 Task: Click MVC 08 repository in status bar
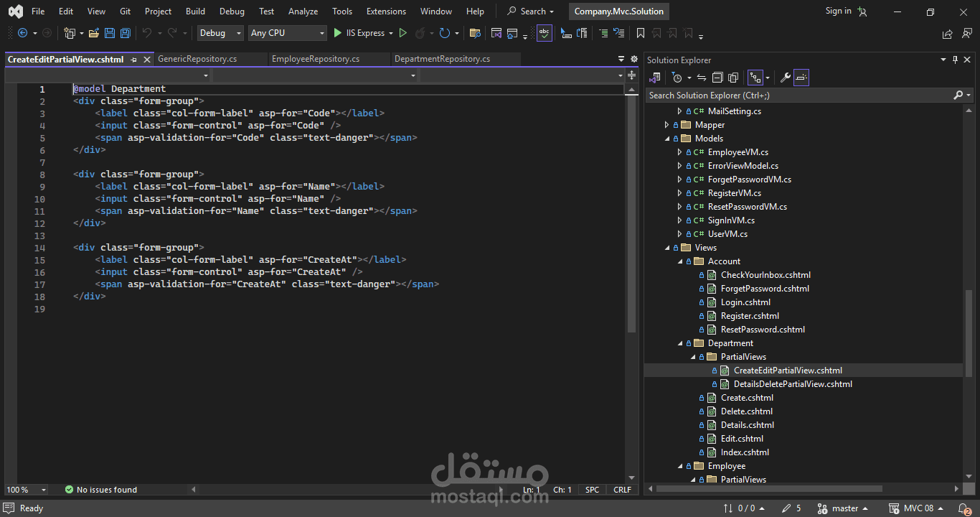click(915, 508)
